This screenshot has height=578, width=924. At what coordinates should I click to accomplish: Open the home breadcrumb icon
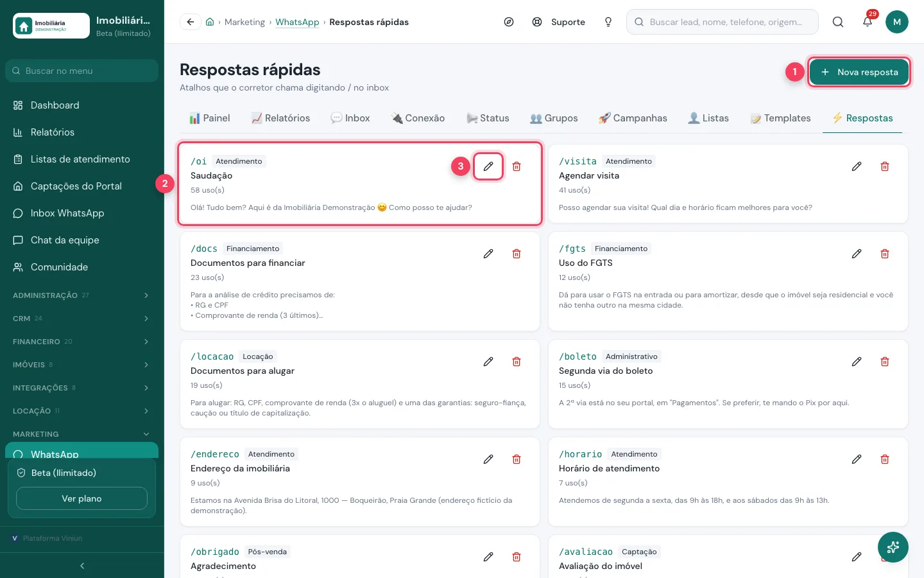point(210,22)
